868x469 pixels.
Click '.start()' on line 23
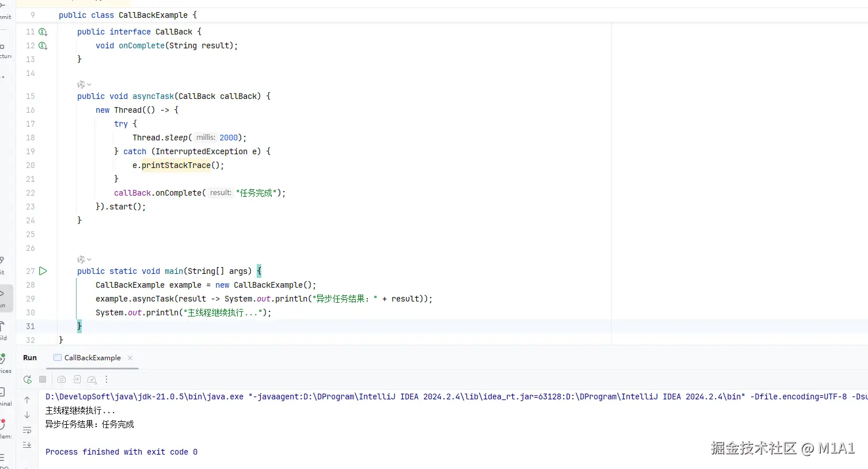[x=123, y=207]
